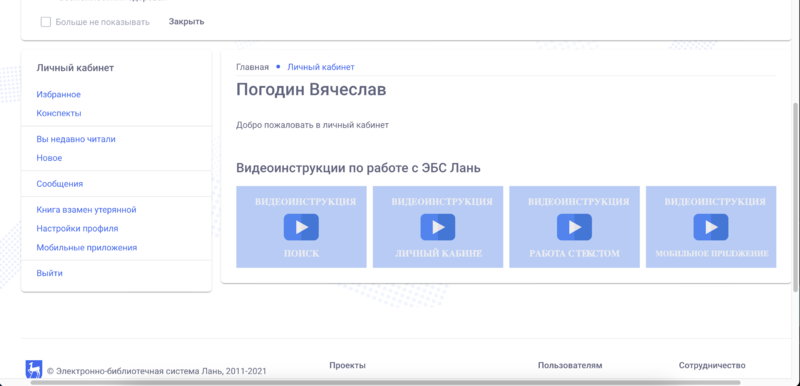Click the Видеоинструкции по работе heading
This screenshot has height=386, width=800.
(358, 168)
